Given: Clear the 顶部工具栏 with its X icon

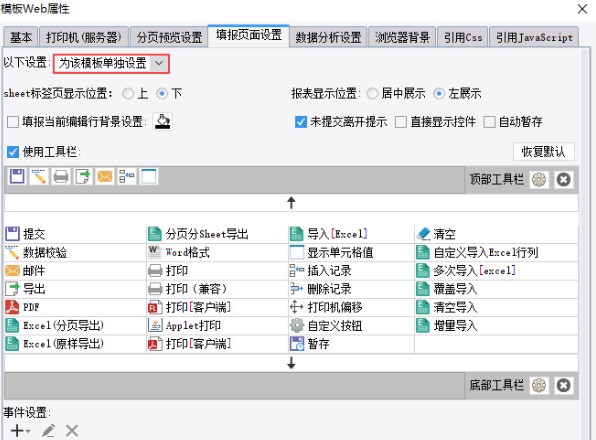Looking at the screenshot, I should tap(564, 179).
